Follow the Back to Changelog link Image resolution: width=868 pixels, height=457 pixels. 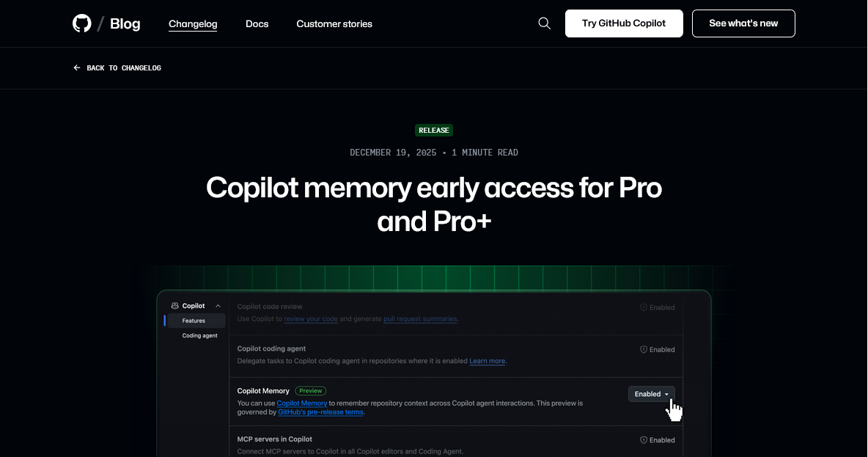123,68
